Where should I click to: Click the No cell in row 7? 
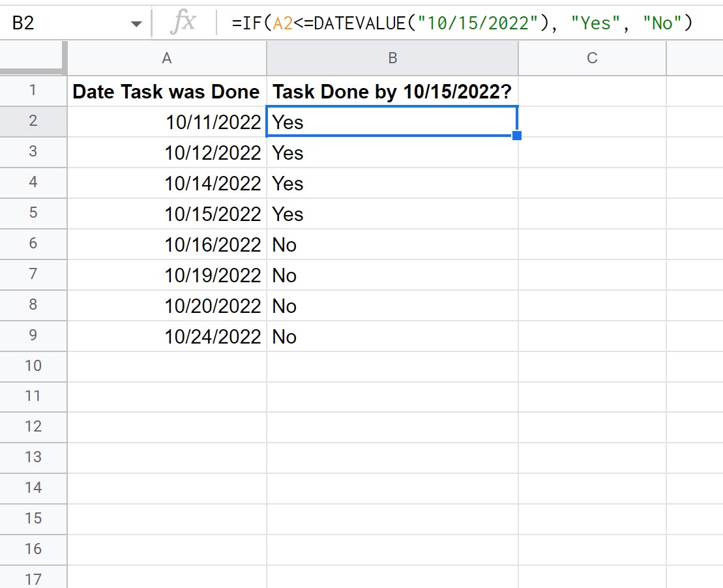(392, 275)
